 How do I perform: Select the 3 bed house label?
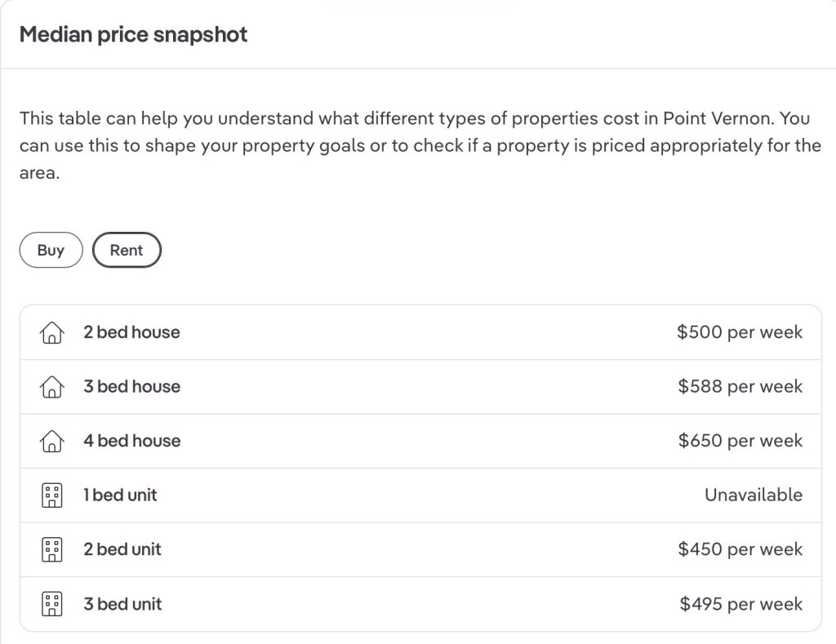[131, 387]
